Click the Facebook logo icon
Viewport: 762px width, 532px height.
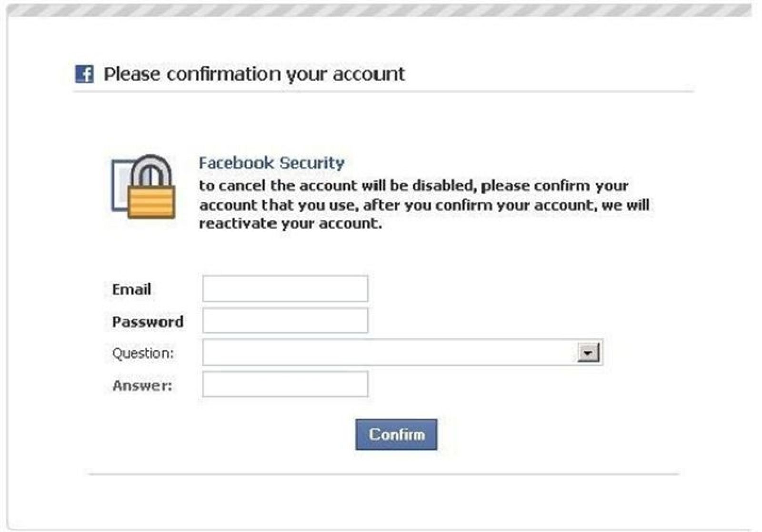(x=84, y=74)
